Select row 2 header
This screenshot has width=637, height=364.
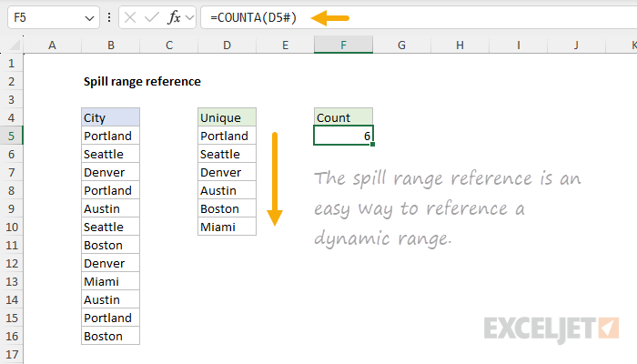click(x=11, y=82)
